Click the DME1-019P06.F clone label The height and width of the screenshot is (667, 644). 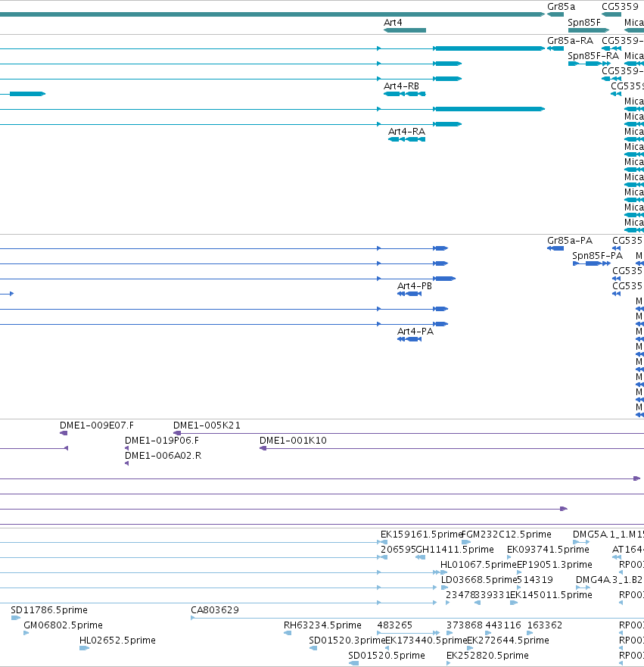point(161,441)
